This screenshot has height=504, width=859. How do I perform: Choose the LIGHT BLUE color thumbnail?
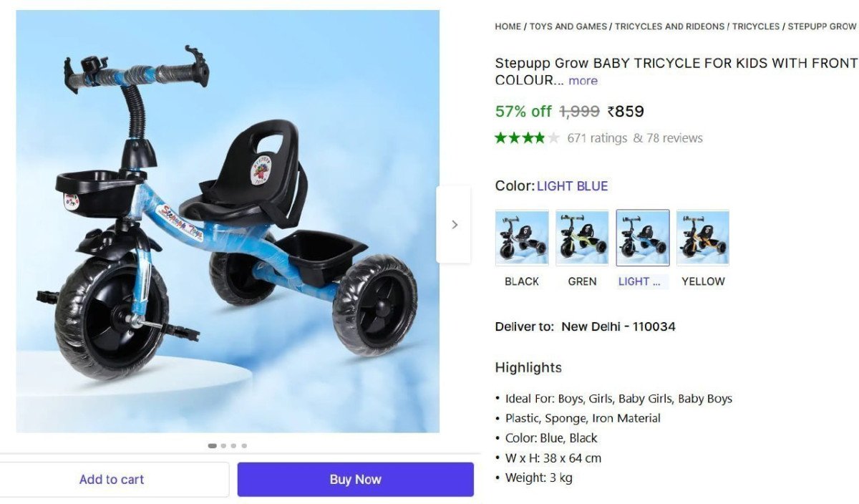(643, 238)
